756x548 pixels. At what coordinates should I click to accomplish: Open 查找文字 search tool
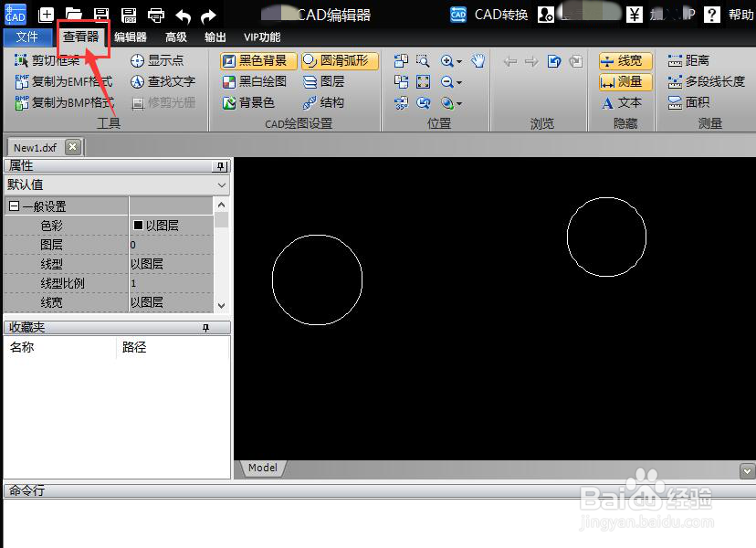pyautogui.click(x=163, y=81)
